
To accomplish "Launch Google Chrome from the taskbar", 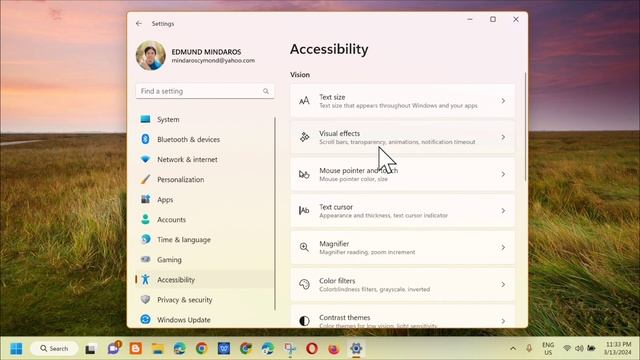I will 201,349.
